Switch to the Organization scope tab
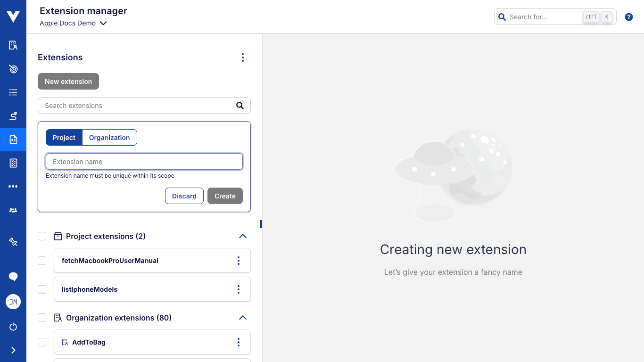 coord(109,137)
